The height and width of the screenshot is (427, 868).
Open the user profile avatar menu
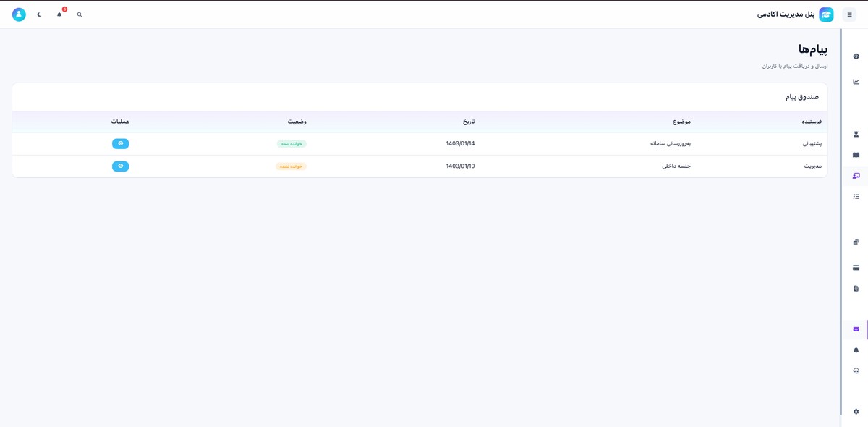pyautogui.click(x=19, y=14)
